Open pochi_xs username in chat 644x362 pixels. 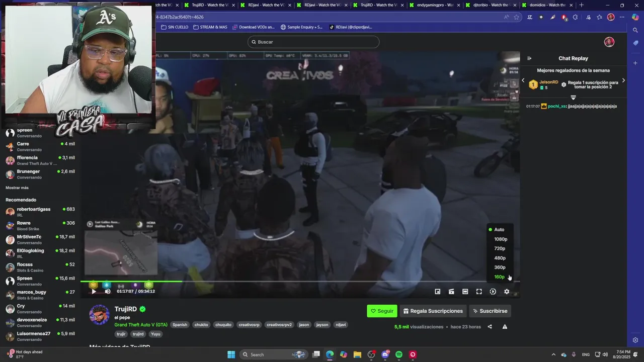pos(557,107)
